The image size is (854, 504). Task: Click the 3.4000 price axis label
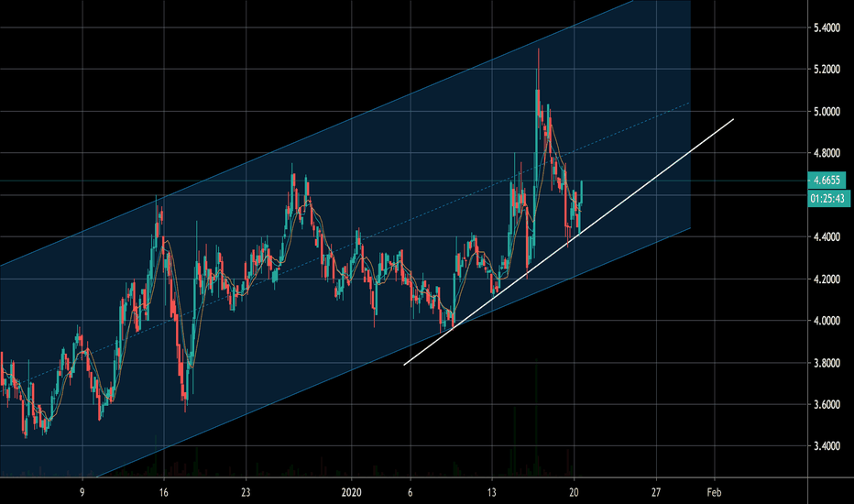(x=827, y=446)
